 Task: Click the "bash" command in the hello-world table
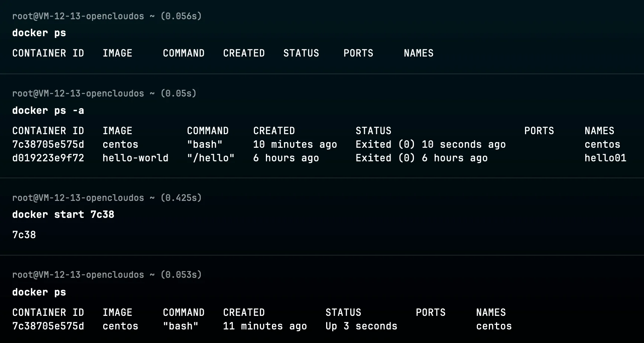click(204, 144)
